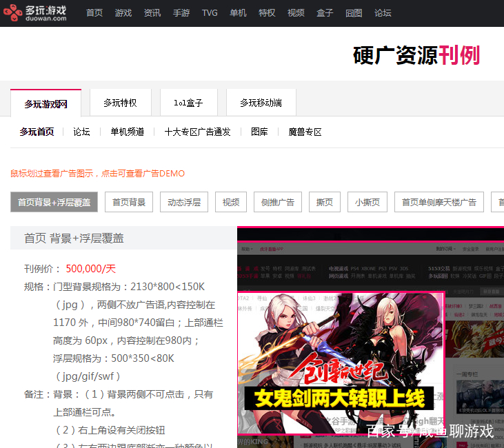Go to 囧图 in top navigation
This screenshot has width=504, height=448.
click(x=354, y=13)
